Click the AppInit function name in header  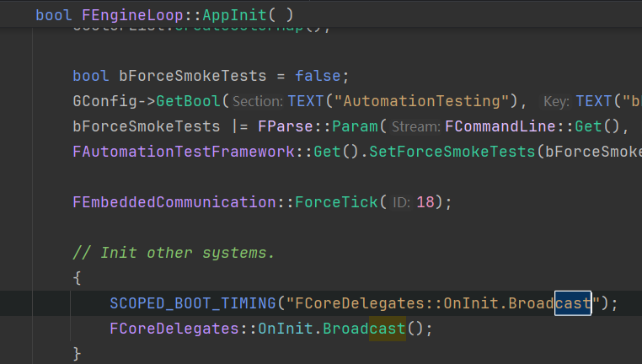(x=235, y=15)
